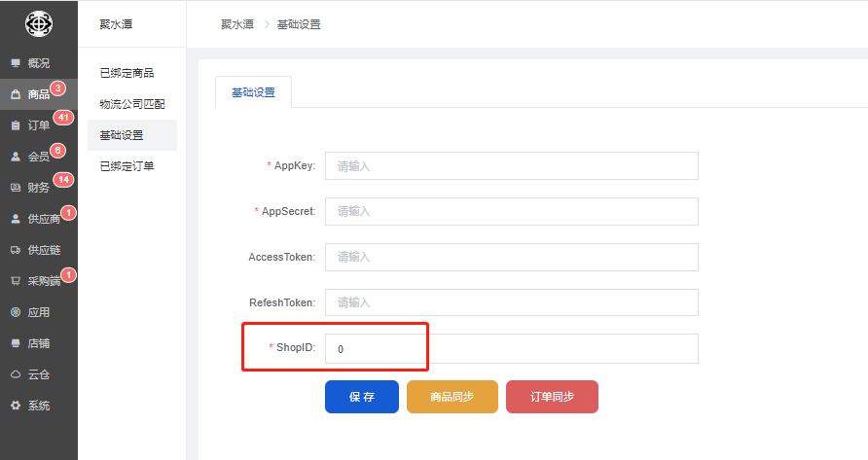The image size is (868, 460).
Task: Click the red badge 14 on 财务
Action: click(x=63, y=179)
